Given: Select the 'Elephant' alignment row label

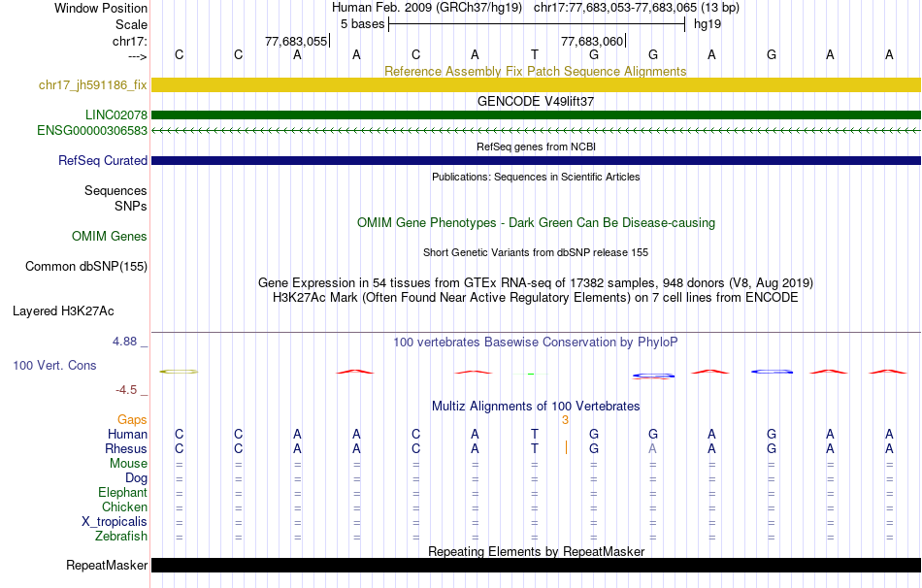Looking at the screenshot, I should [x=123, y=493].
